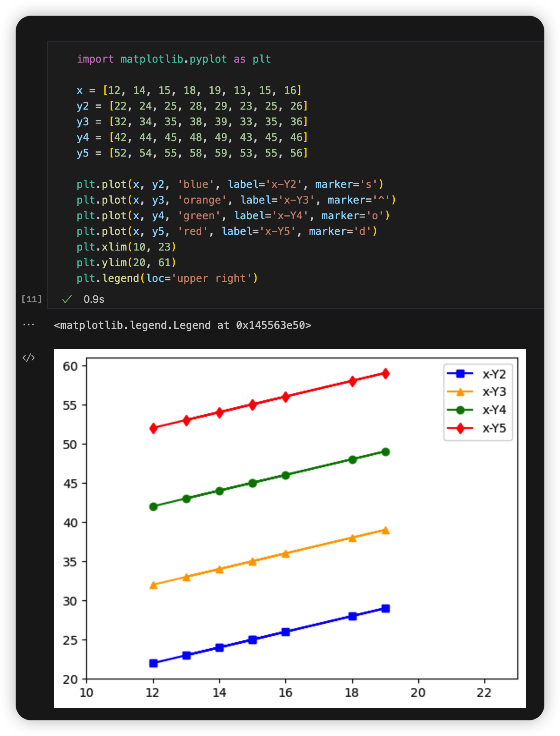This screenshot has width=560, height=736.
Task: Click the code view </> icon
Action: 29,358
